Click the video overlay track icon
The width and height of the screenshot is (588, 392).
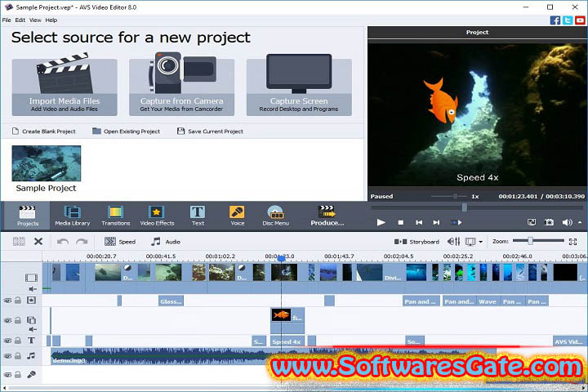tap(31, 320)
